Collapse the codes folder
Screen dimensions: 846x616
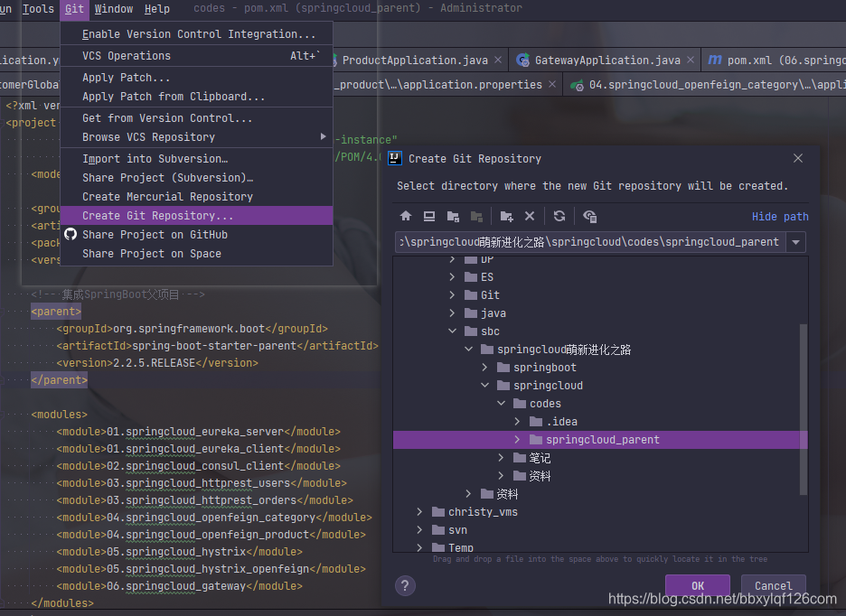(x=501, y=404)
